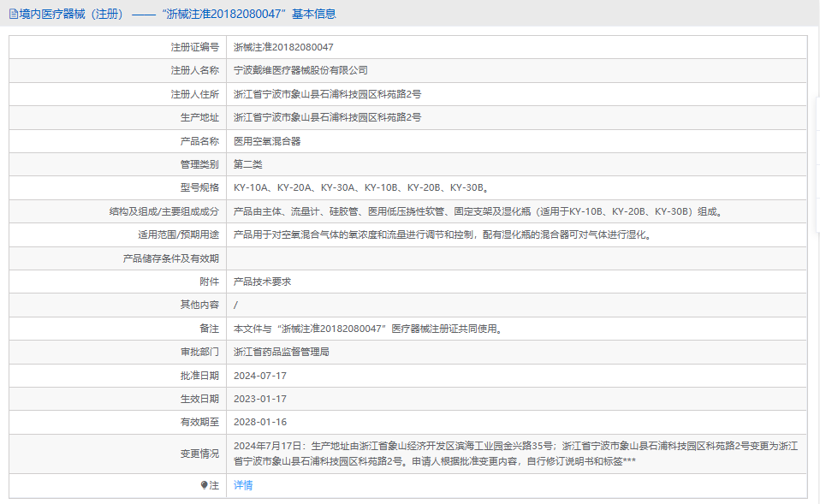Click the 注册人住所 address value
Image resolution: width=820 pixels, height=504 pixels.
point(327,94)
